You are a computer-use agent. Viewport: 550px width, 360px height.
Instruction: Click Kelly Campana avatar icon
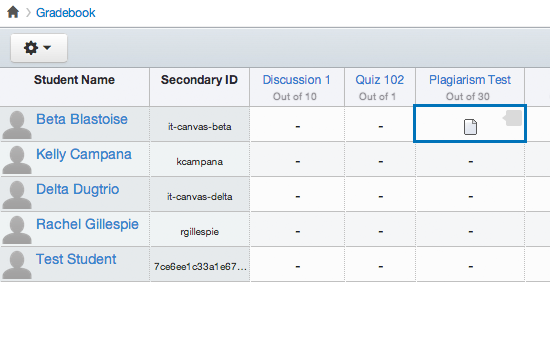click(16, 160)
